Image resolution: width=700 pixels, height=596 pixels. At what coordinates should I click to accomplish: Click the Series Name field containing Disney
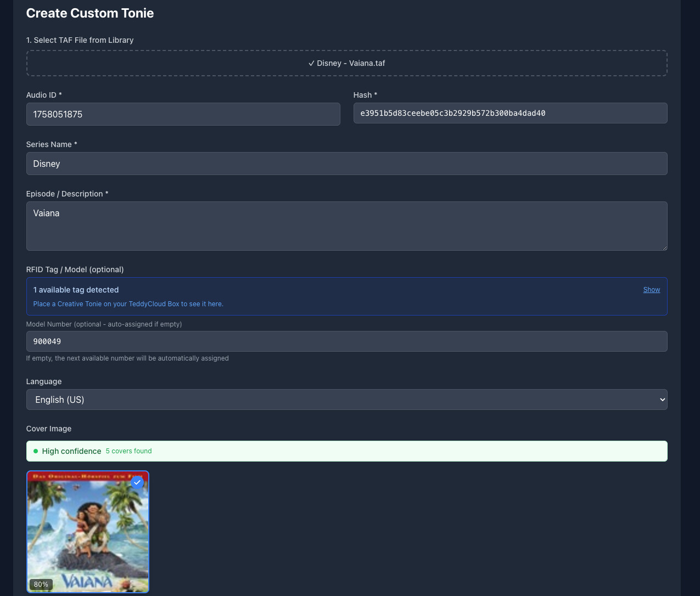346,164
